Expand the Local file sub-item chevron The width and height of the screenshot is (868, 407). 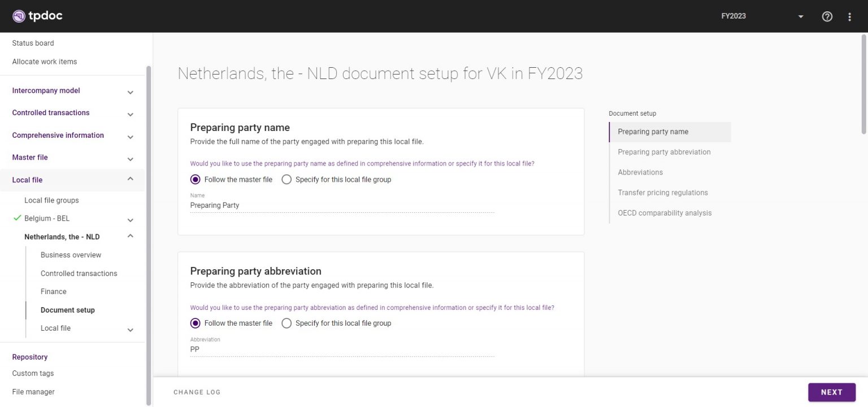130,330
